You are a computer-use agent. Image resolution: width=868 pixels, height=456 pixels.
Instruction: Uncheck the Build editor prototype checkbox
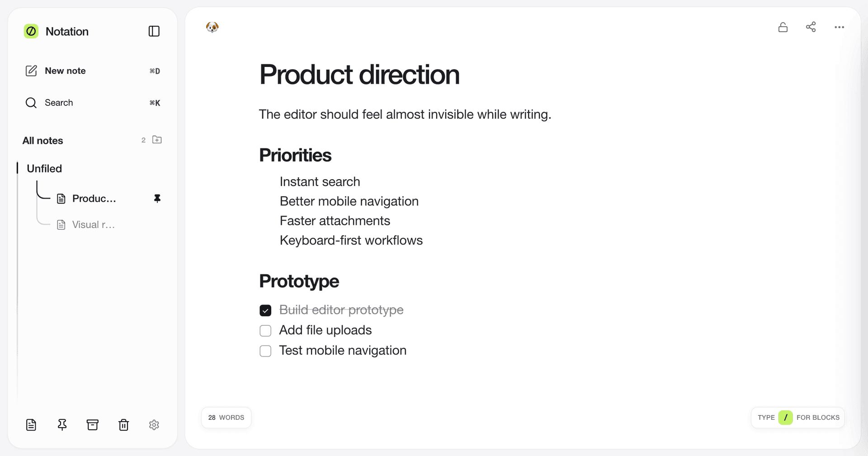point(265,310)
